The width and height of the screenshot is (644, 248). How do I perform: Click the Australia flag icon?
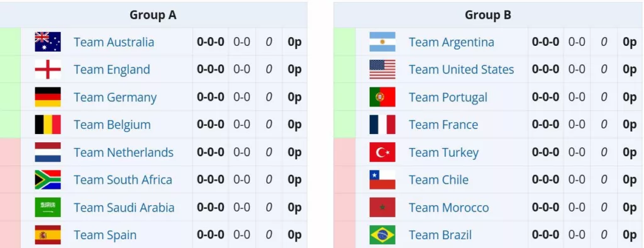(x=48, y=42)
